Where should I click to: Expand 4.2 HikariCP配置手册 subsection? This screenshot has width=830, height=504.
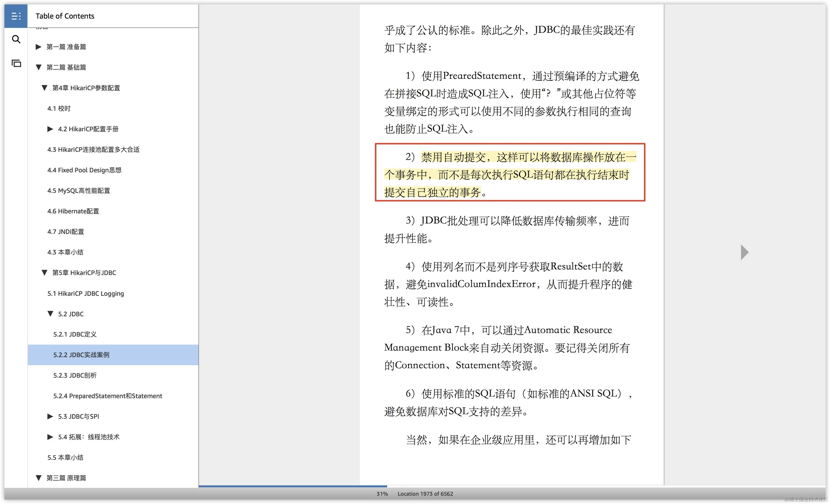(x=50, y=129)
